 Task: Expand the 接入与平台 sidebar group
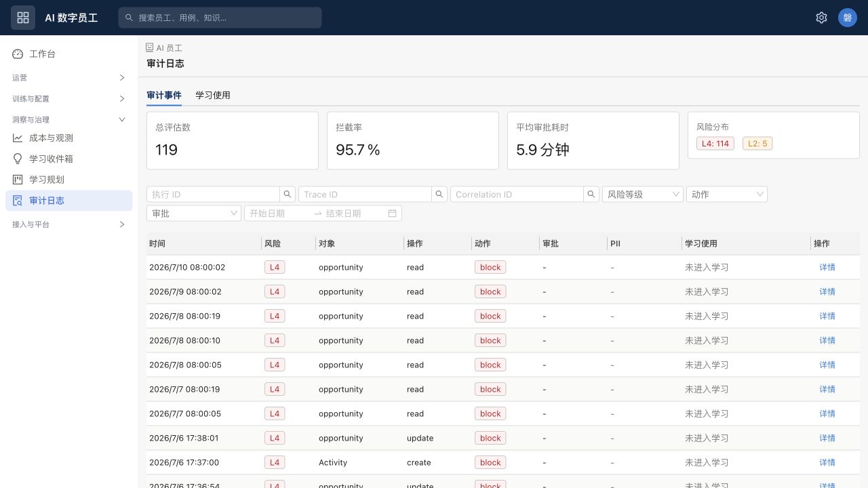[69, 224]
